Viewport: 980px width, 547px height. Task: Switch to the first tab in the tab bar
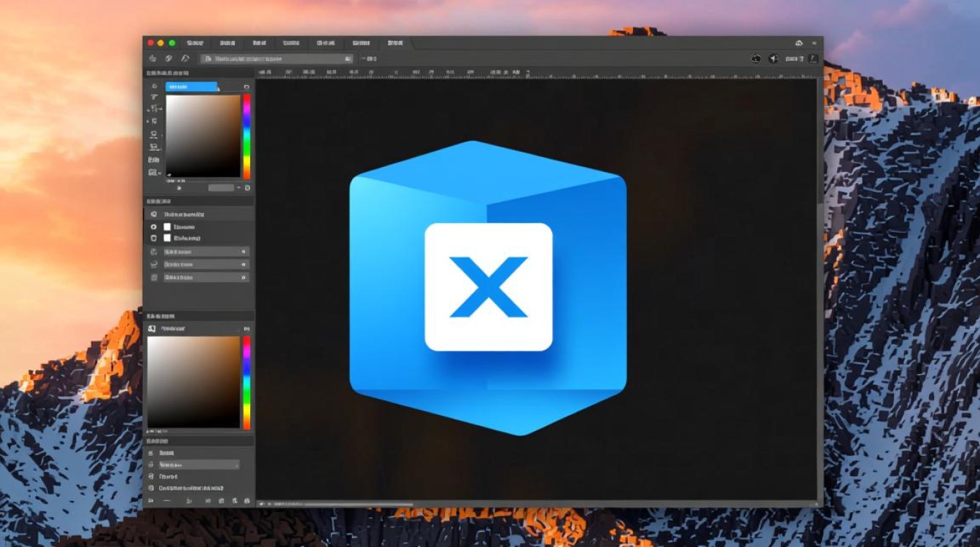194,43
